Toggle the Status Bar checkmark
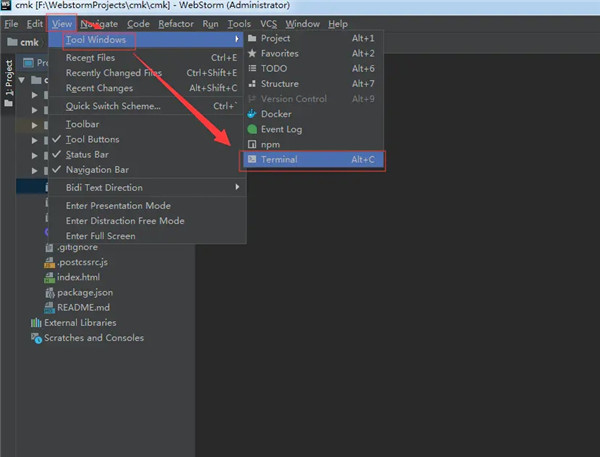This screenshot has width=600, height=457. pyautogui.click(x=57, y=154)
